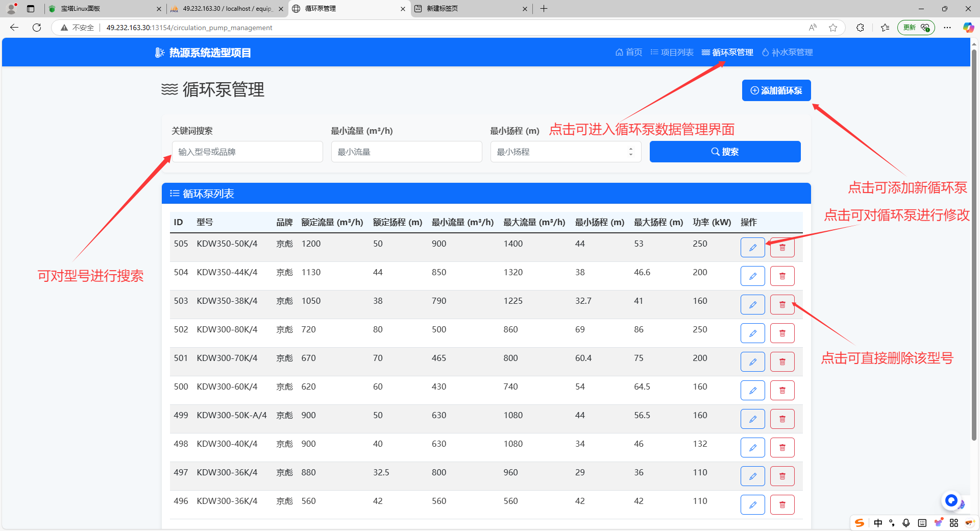Delete pump KDW300-80K/4 row 502
This screenshot has height=531, width=980.
tap(782, 333)
